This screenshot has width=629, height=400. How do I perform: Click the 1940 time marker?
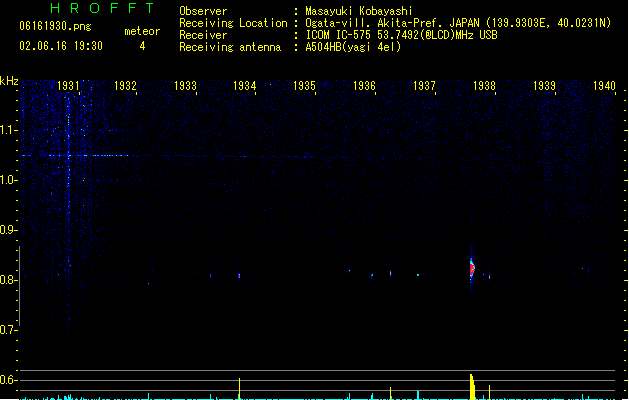pyautogui.click(x=604, y=86)
